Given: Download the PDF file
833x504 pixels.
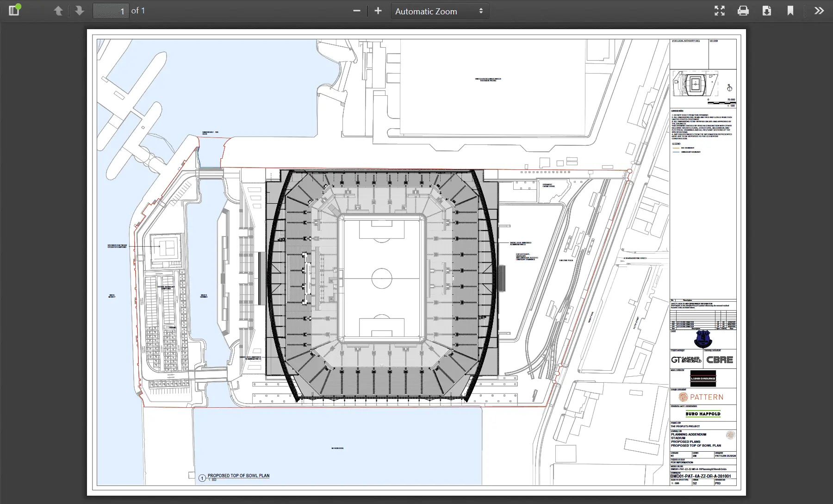Looking at the screenshot, I should [x=766, y=11].
